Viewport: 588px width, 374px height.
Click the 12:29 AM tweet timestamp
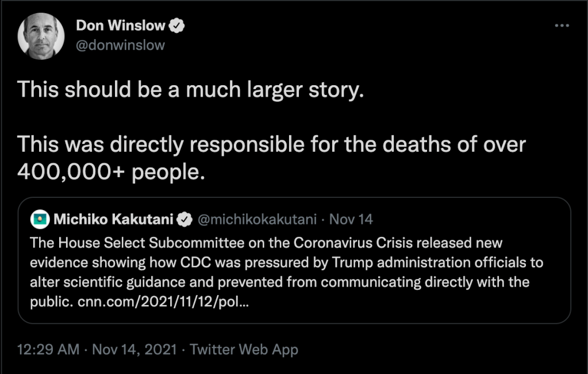click(x=48, y=349)
